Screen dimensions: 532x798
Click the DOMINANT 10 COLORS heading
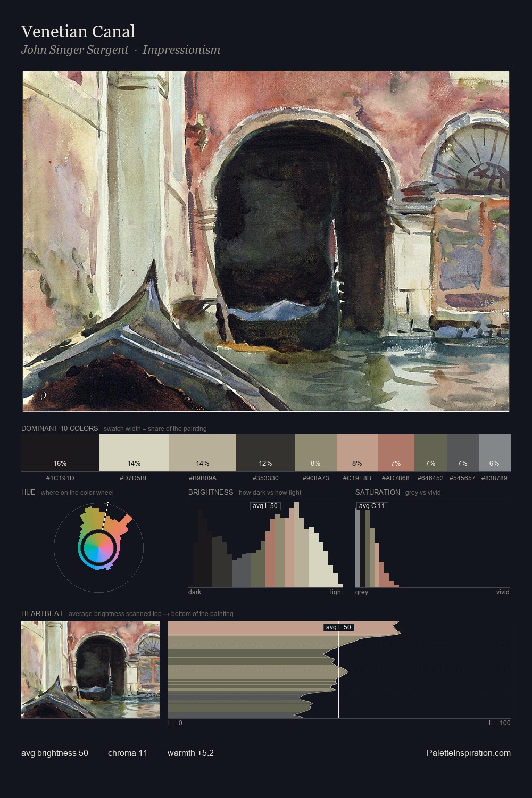(x=60, y=428)
